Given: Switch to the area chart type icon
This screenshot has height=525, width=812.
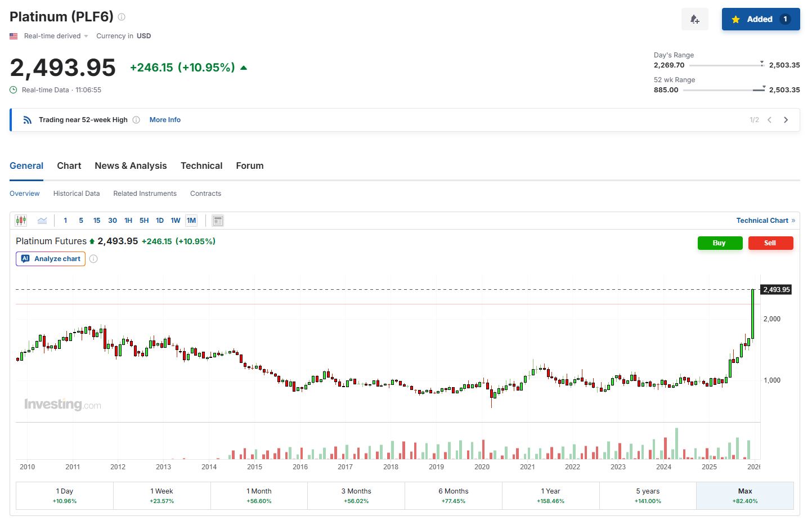Looking at the screenshot, I should (42, 221).
